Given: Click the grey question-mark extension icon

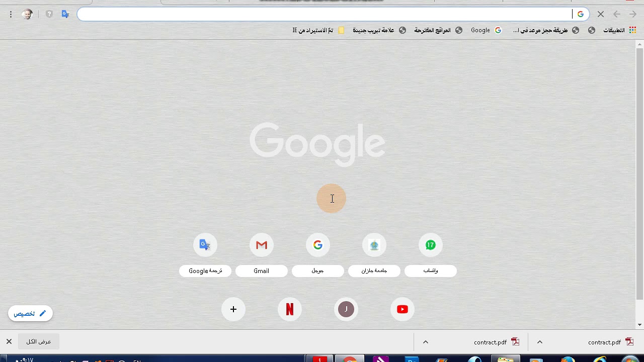Looking at the screenshot, I should click(x=49, y=14).
